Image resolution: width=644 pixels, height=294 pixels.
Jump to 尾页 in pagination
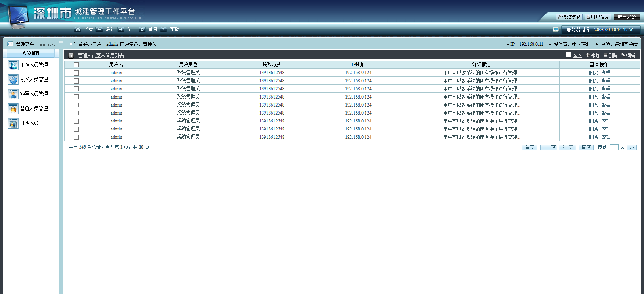click(x=586, y=147)
